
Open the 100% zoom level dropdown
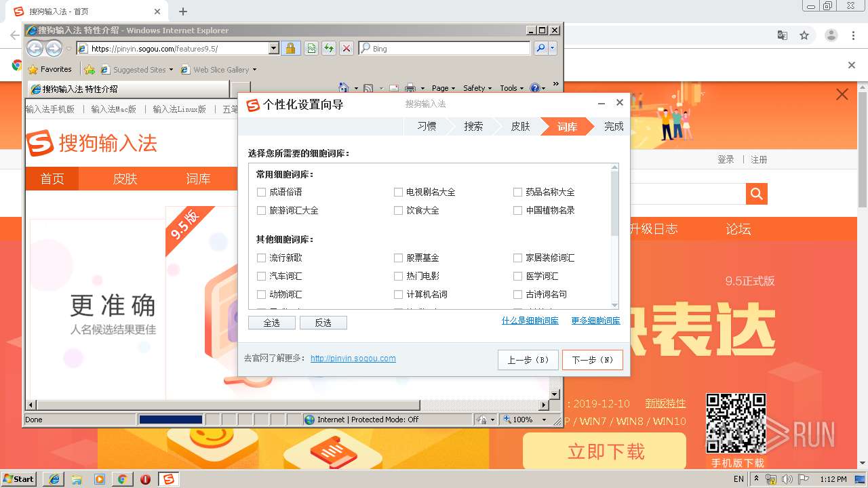[544, 420]
